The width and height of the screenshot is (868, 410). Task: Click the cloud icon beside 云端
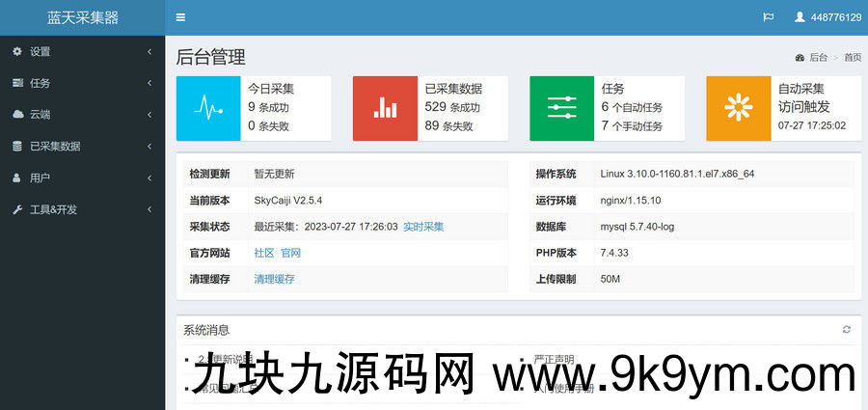17,114
